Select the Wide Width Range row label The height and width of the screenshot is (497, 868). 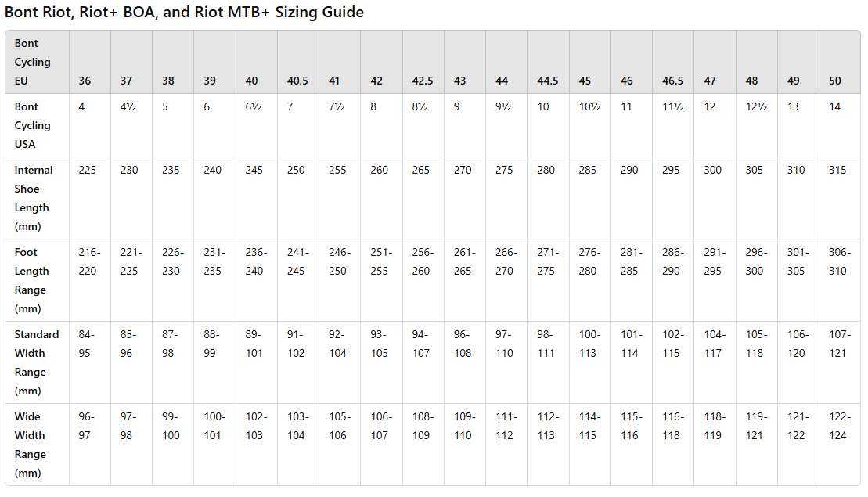point(33,445)
